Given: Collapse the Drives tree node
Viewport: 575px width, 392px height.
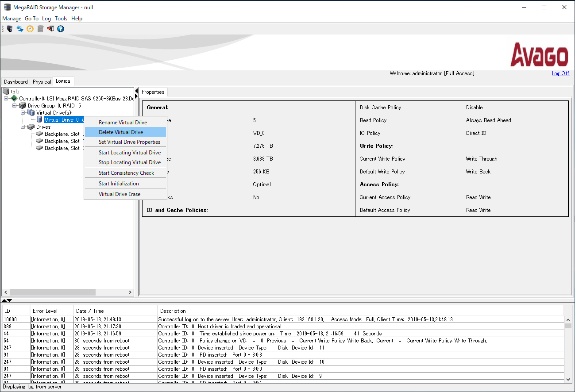Looking at the screenshot, I should click(23, 127).
